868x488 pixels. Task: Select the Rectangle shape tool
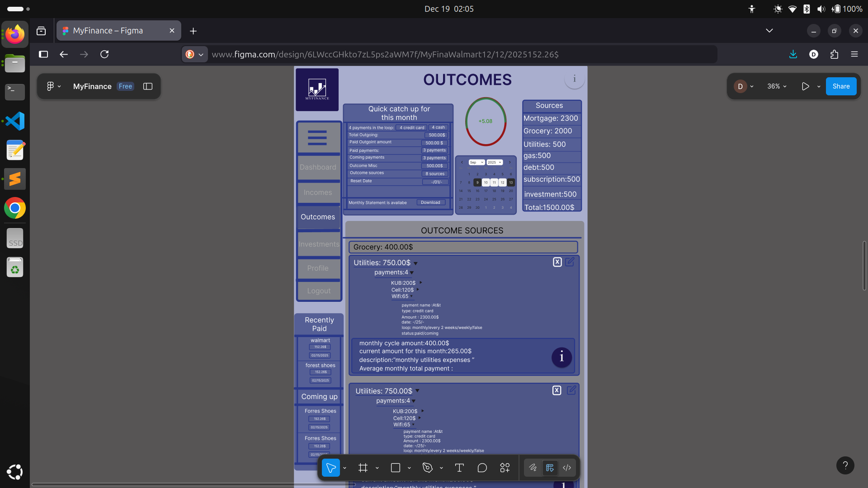(395, 468)
